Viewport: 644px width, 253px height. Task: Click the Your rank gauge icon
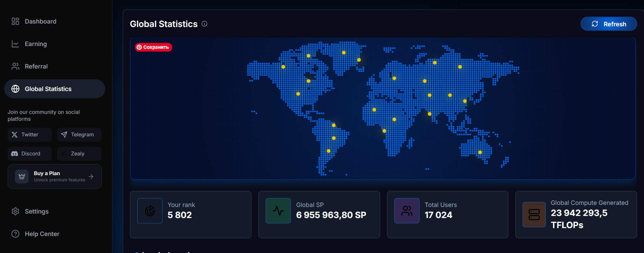(150, 211)
